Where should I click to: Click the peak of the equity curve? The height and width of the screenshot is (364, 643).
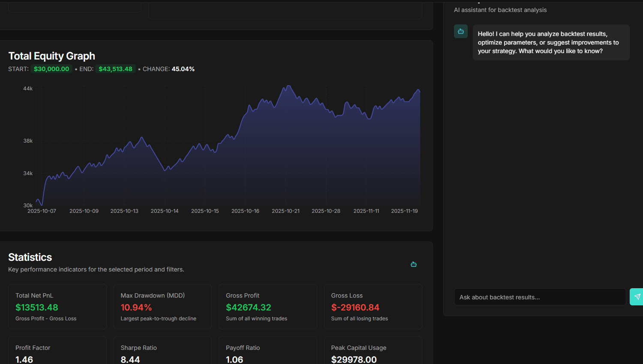[288, 87]
